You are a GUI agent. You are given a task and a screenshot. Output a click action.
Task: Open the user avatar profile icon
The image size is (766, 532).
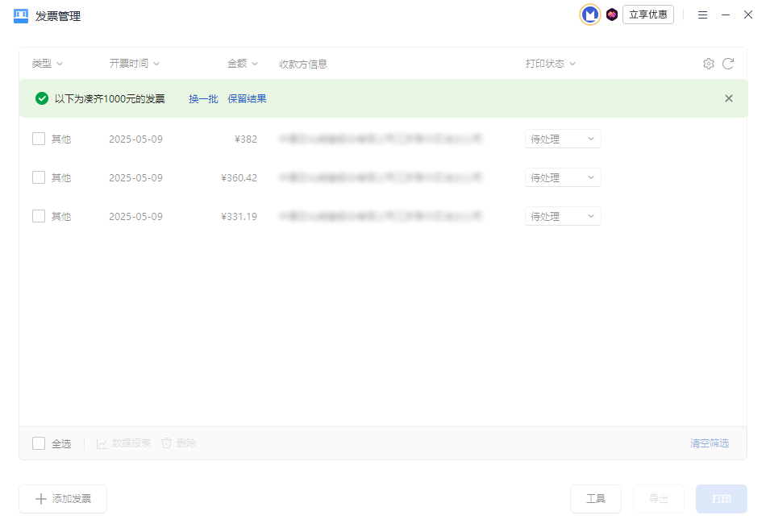tap(590, 15)
